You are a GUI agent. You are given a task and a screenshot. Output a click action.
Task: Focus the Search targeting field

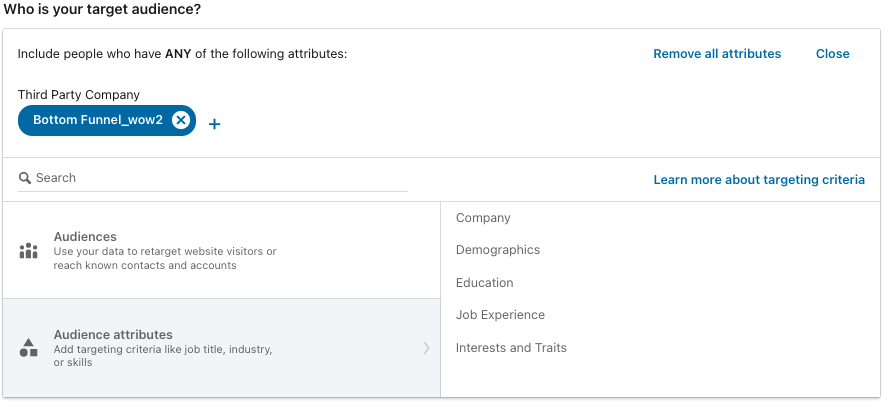pos(213,178)
